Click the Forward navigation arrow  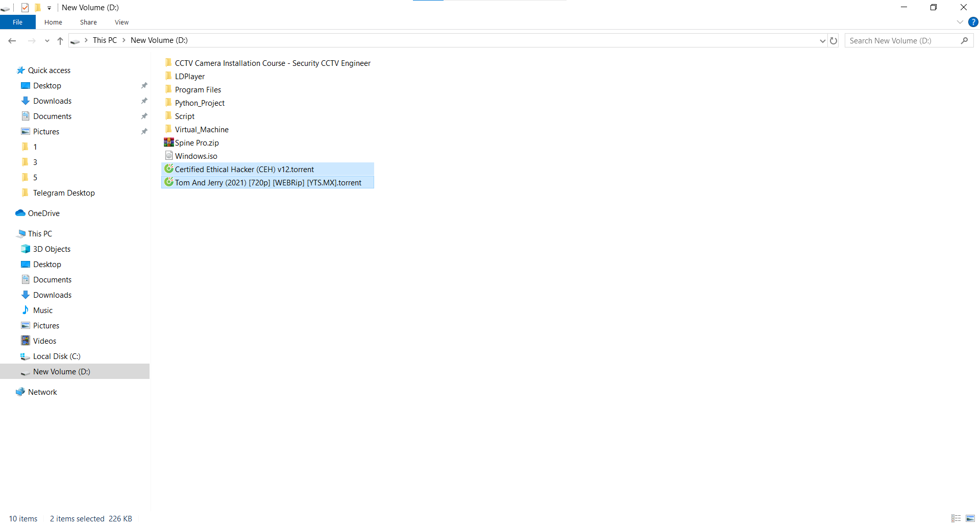click(32, 40)
